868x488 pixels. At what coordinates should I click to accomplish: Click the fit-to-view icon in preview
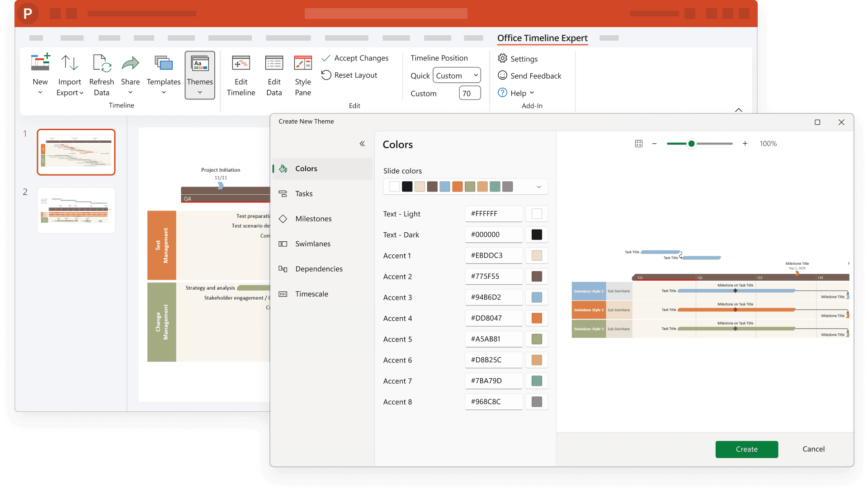638,144
